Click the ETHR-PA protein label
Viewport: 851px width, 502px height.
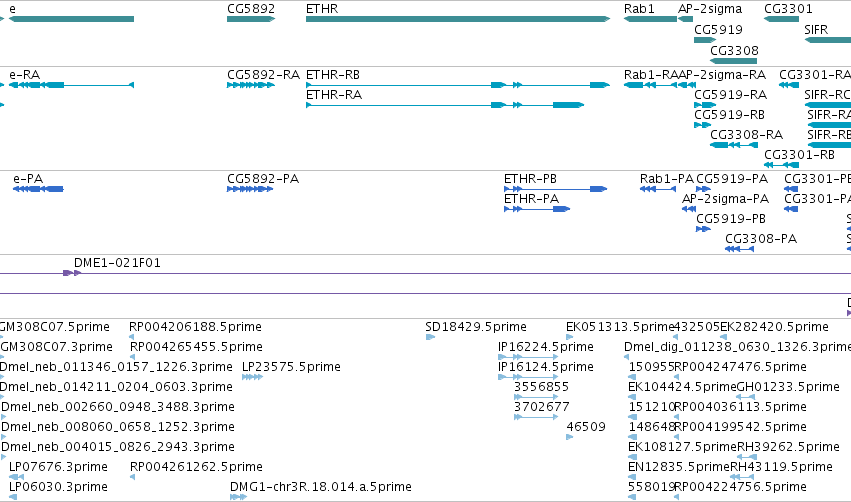531,199
